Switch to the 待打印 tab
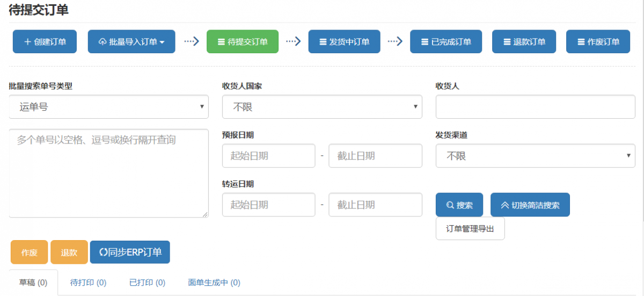Viewport: 644px width, 296px height. click(88, 283)
